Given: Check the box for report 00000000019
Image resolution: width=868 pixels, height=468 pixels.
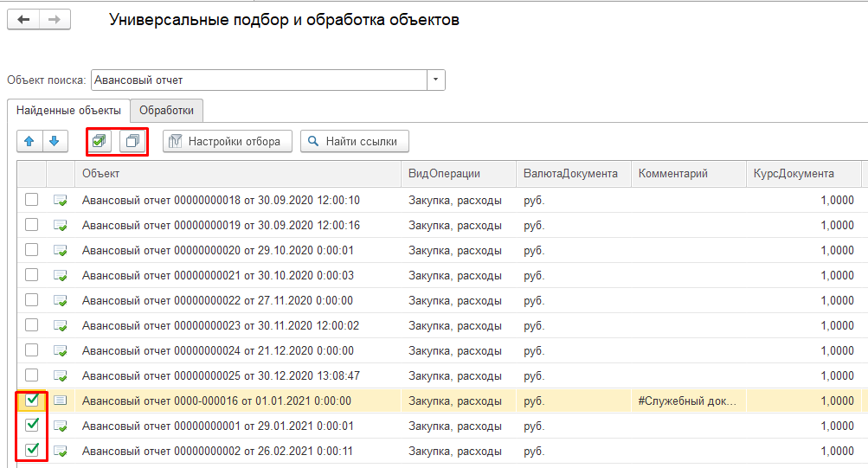Looking at the screenshot, I should [x=32, y=225].
